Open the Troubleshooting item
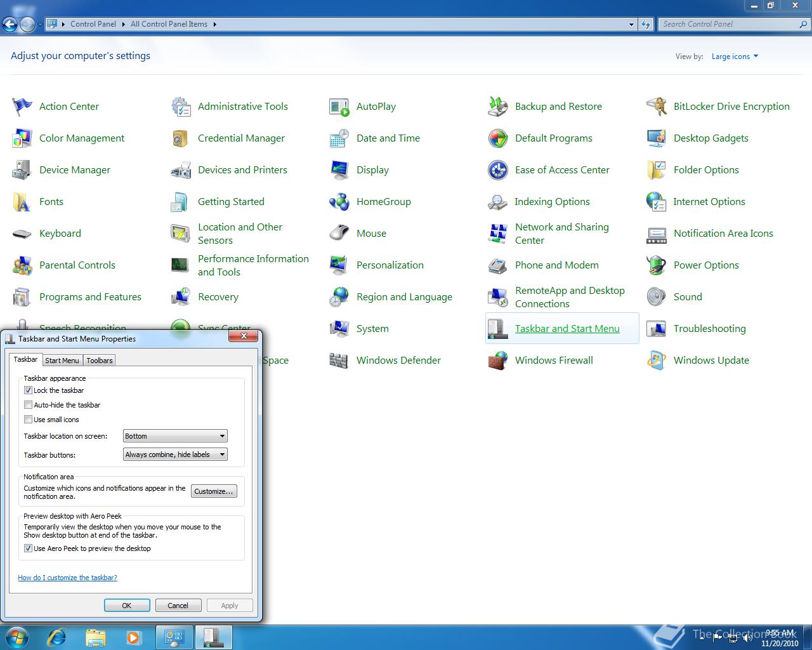The width and height of the screenshot is (812, 650). [x=709, y=329]
